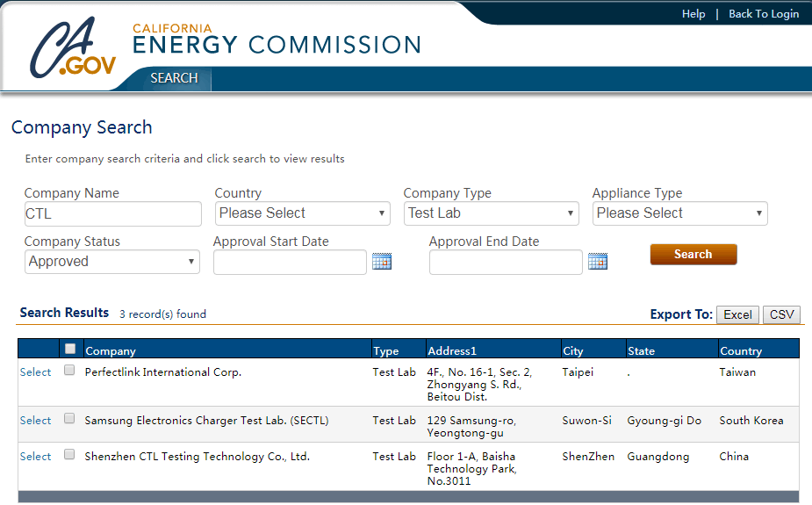This screenshot has height=505, width=812.
Task: Go Back To Login
Action: tap(764, 14)
